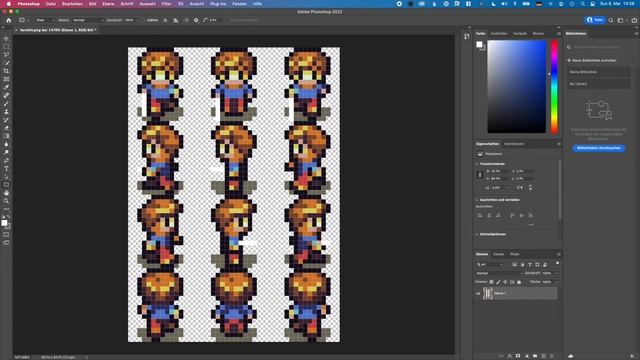Open layer Deckkraft 100% dropdown
The height and width of the screenshot is (360, 640).
pos(549,273)
